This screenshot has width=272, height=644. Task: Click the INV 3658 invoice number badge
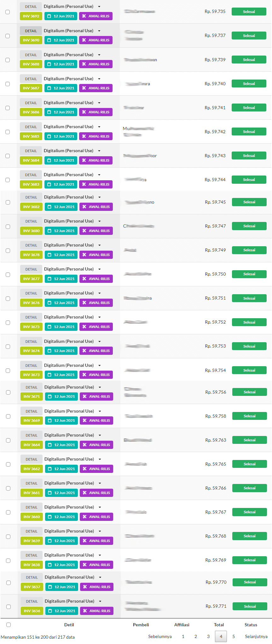32,565
